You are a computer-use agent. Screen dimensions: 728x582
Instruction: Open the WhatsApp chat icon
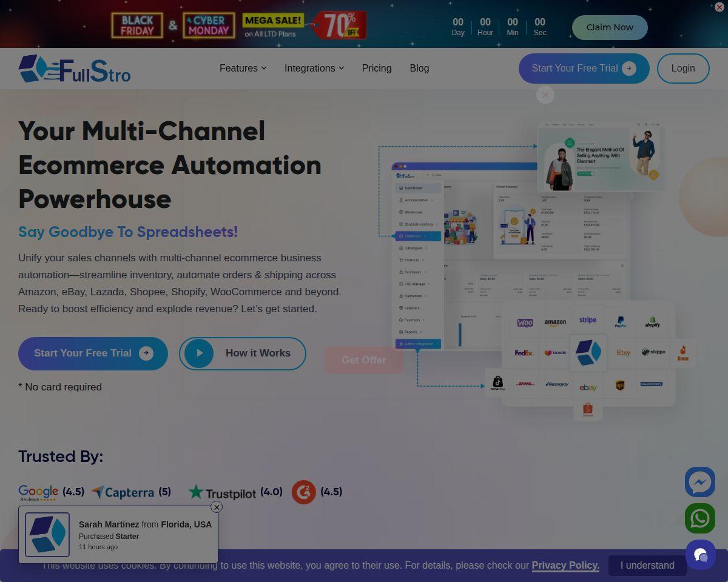point(700,518)
